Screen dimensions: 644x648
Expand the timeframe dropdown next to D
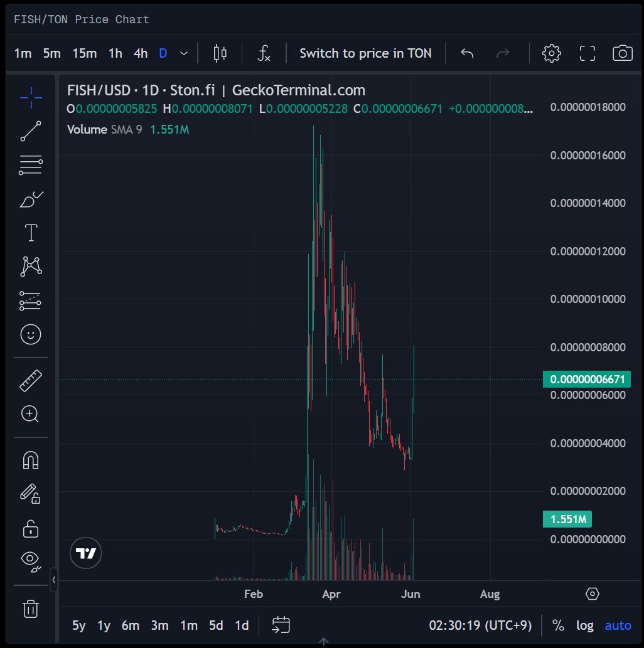point(184,53)
